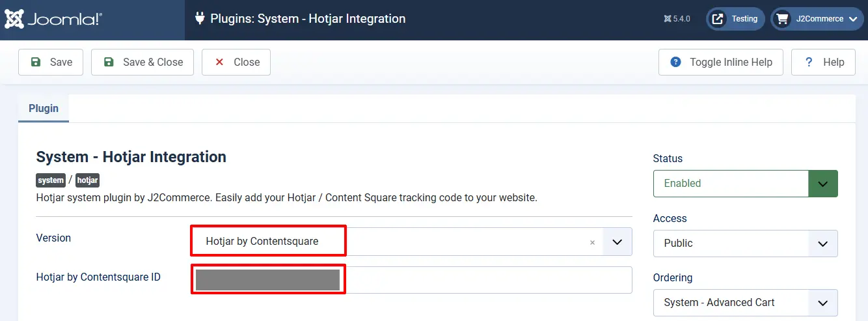868x321 pixels.
Task: Clear Version selection with x icon
Action: [592, 242]
